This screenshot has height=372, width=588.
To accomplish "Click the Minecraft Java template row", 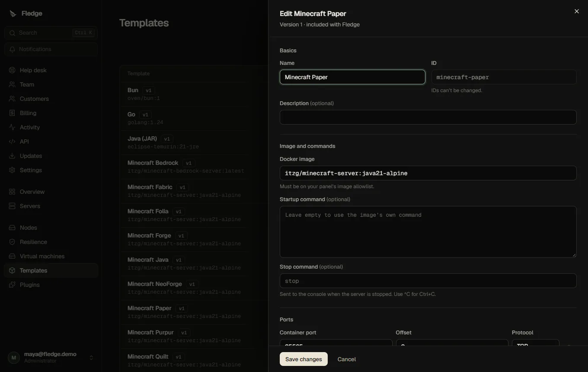I will [194, 263].
